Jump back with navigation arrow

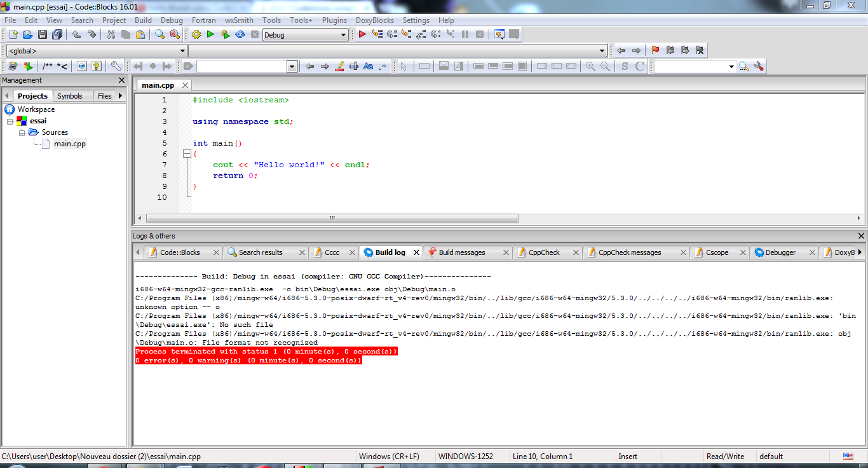[621, 50]
